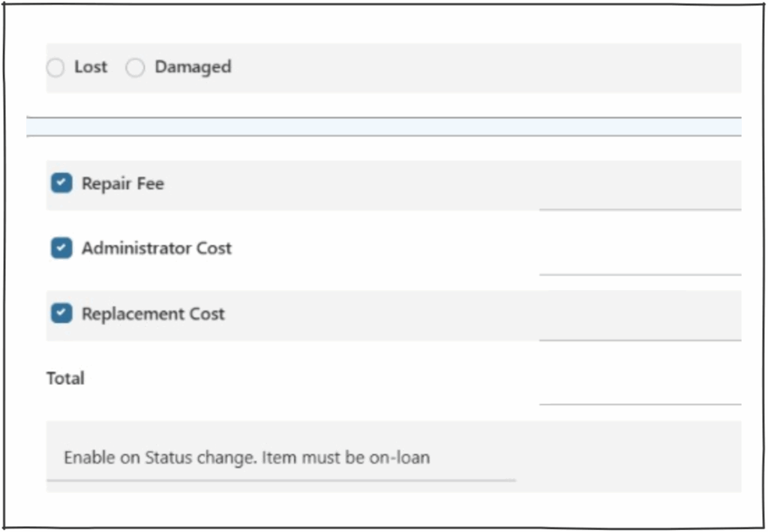
Task: Click the 'Repair Fee' label text
Action: tap(122, 184)
